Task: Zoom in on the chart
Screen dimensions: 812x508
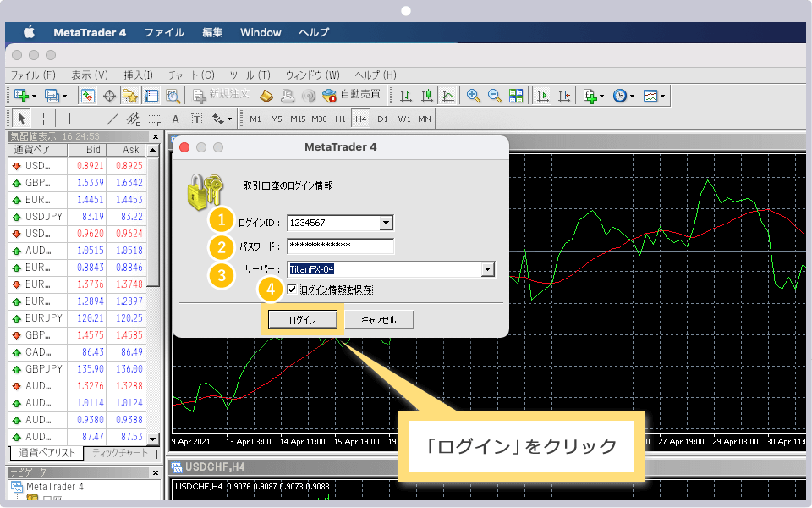Action: (x=472, y=95)
